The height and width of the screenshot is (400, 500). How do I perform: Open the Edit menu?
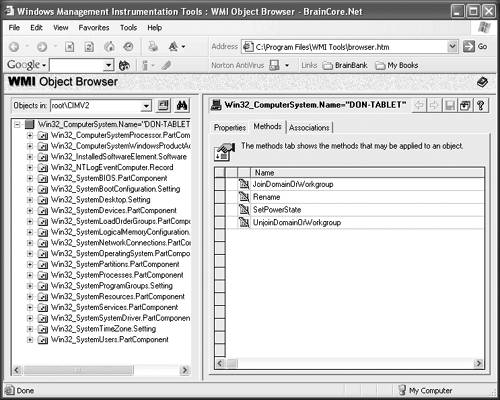[36, 28]
